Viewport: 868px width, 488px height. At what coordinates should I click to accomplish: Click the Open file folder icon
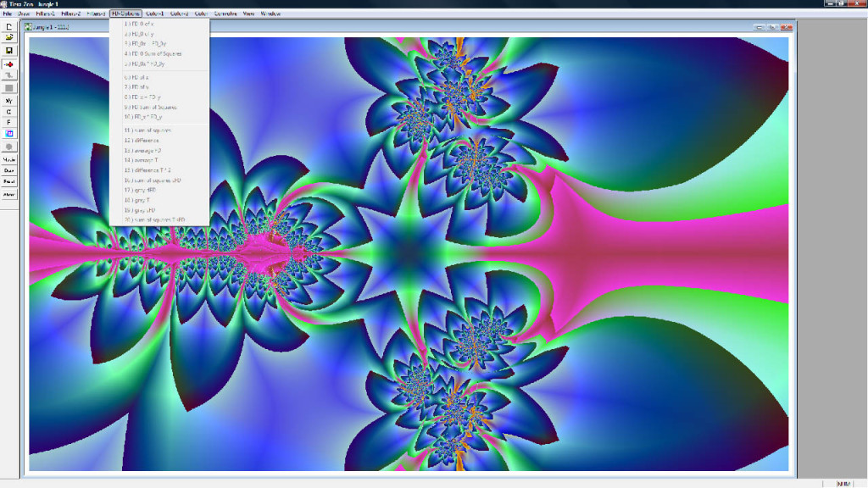(x=9, y=38)
